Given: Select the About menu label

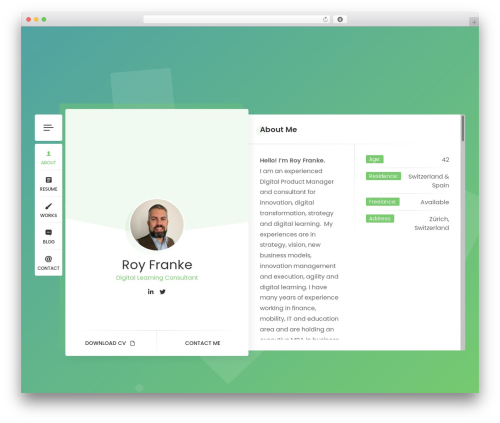Looking at the screenshot, I should pyautogui.click(x=49, y=163).
